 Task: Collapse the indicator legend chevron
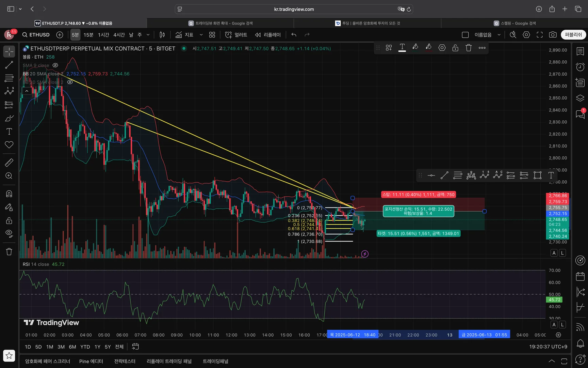click(x=27, y=91)
